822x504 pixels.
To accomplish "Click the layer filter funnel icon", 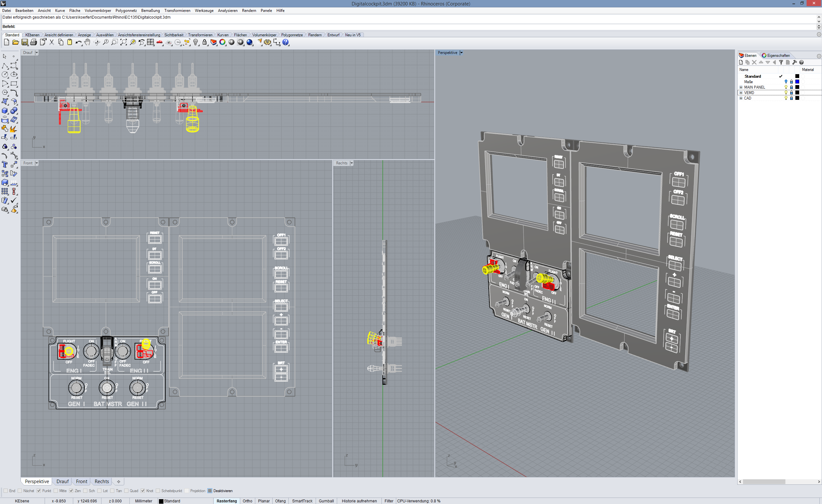I will (781, 62).
